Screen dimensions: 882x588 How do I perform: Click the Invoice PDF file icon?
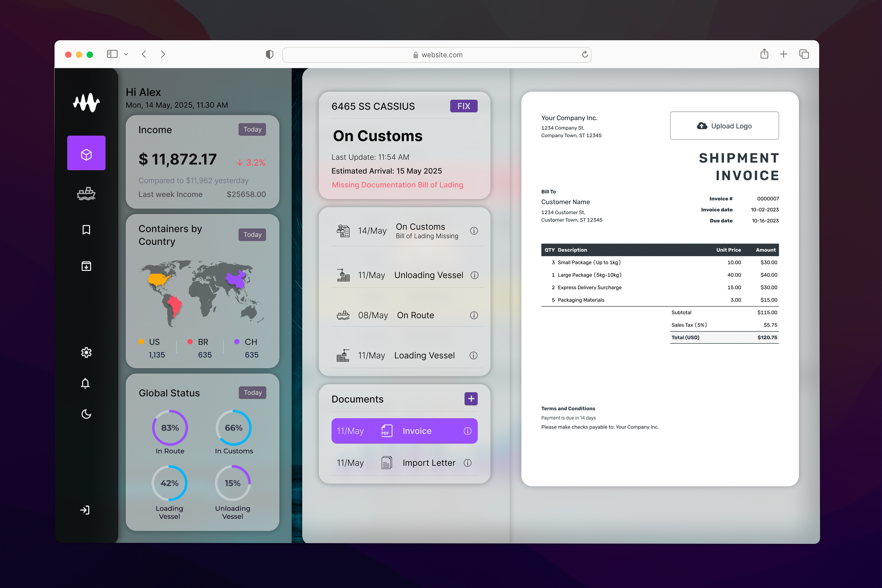(x=387, y=431)
